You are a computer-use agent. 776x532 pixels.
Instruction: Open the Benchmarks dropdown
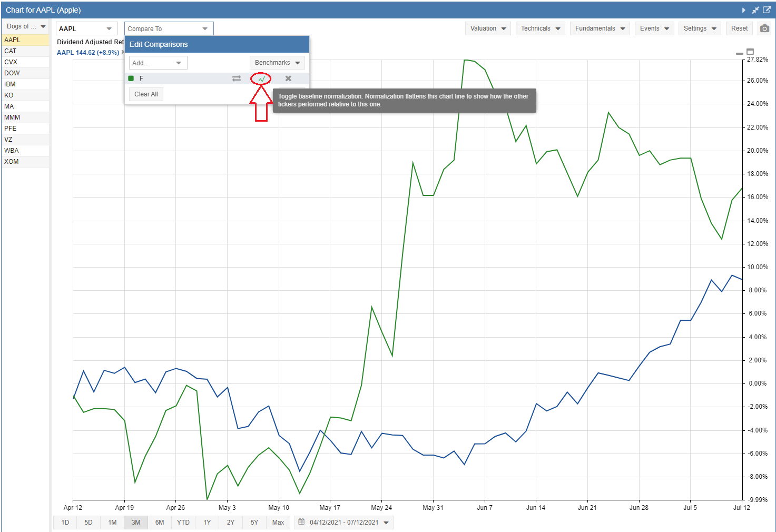[x=277, y=63]
